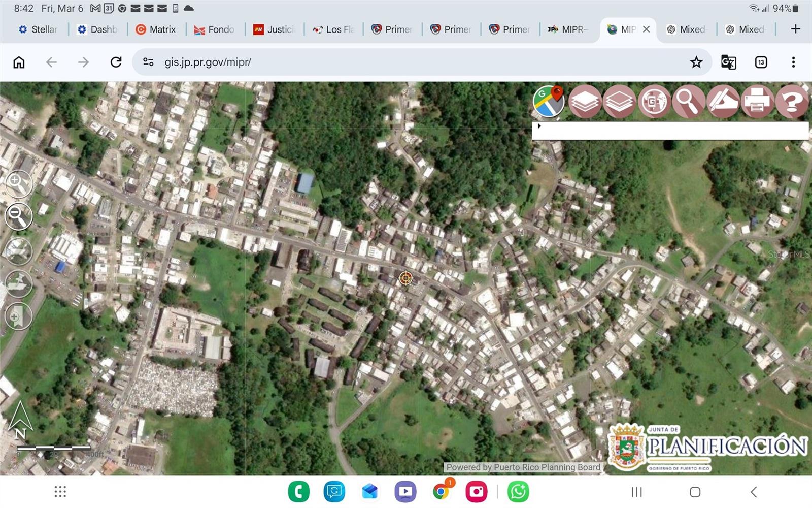
Task: Click the printer icon to print map
Action: pos(757,102)
